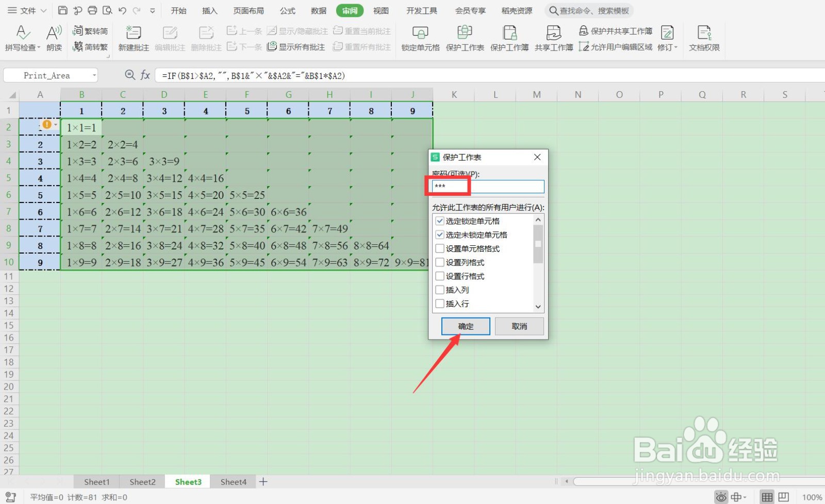Screen dimensions: 825x504
Task: Enable 插入行 checkbox
Action: [440, 304]
